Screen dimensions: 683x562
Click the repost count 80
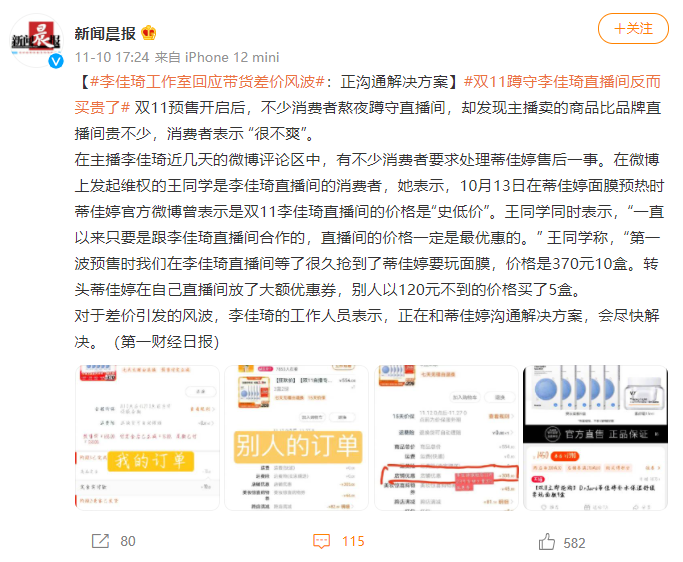click(128, 541)
